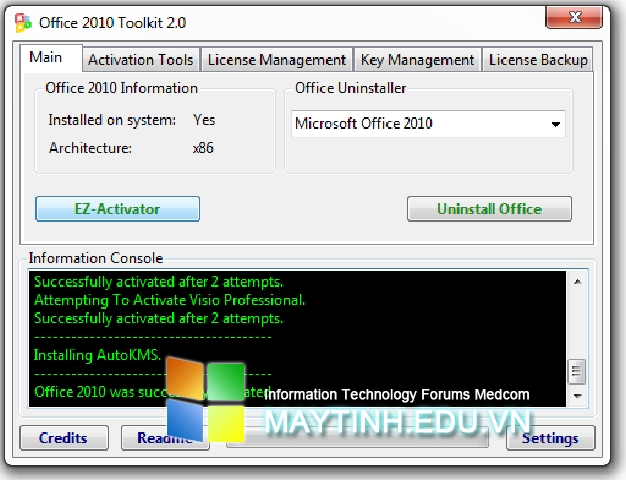Click the Uninstall Office button
Image resolution: width=626 pixels, height=480 pixels.
pos(489,209)
